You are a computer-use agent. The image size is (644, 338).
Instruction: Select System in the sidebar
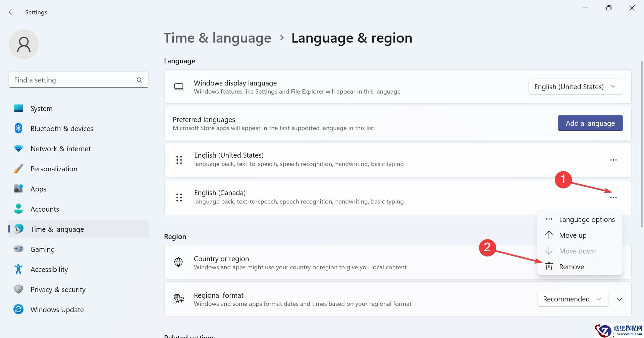(x=78, y=108)
